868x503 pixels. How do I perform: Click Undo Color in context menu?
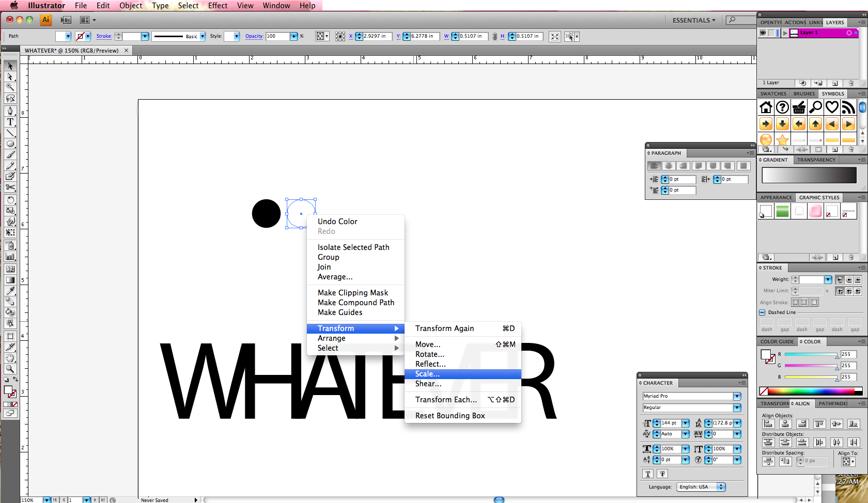click(x=355, y=222)
